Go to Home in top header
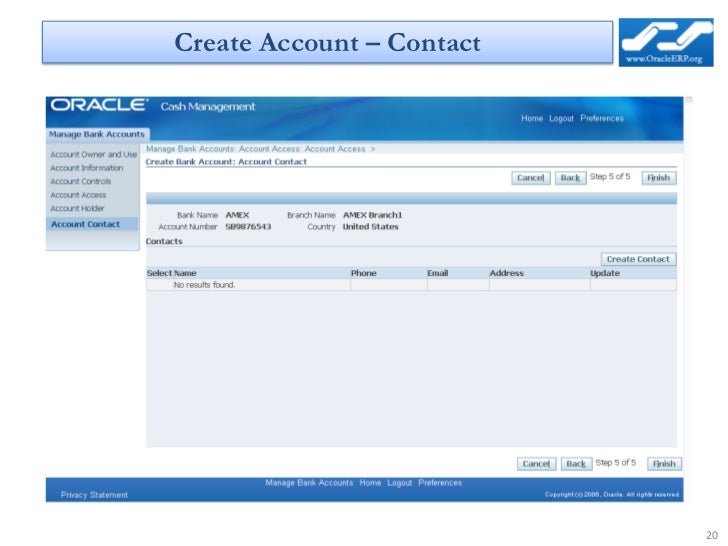728x546 pixels. (532, 118)
